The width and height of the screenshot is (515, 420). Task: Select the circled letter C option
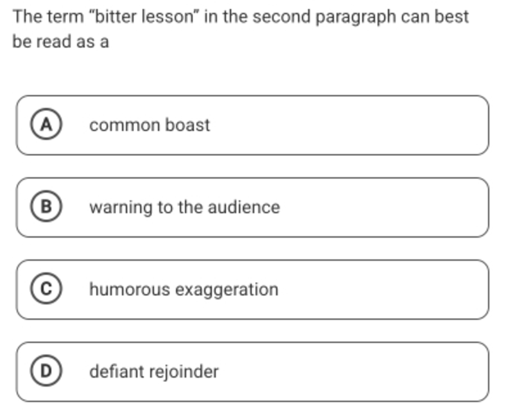point(46,288)
